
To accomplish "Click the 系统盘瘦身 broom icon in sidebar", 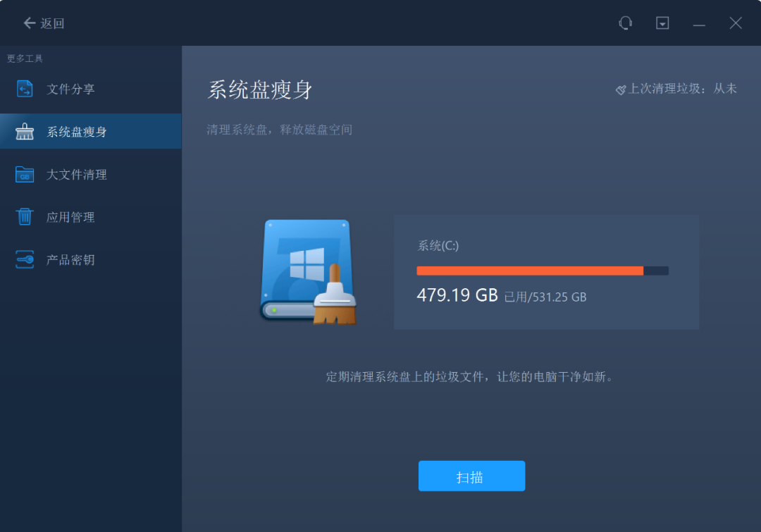I will (24, 132).
